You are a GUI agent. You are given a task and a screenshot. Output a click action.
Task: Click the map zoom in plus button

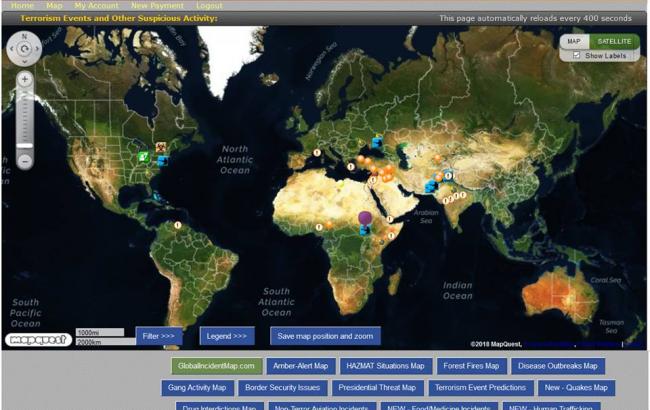[25, 80]
